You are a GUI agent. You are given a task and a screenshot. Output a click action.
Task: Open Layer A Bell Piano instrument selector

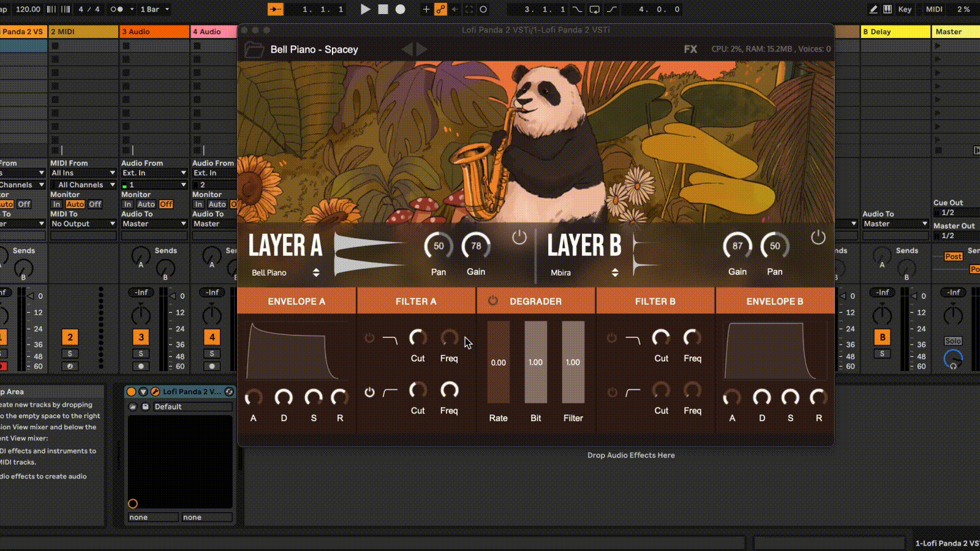pos(285,272)
